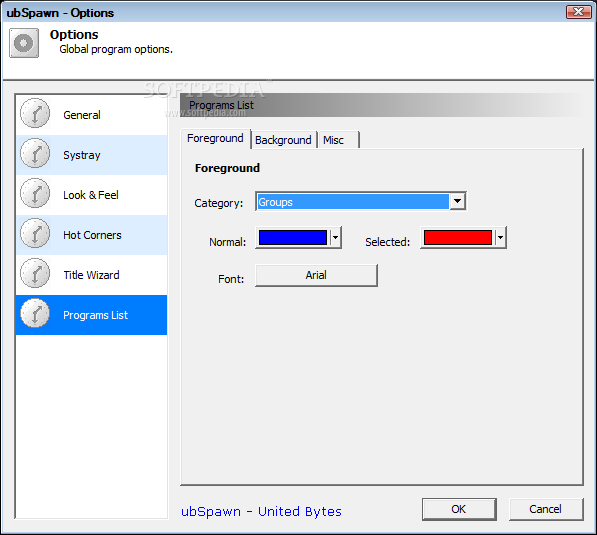This screenshot has width=597, height=535.
Task: Expand the Category dropdown arrow
Action: (458, 201)
